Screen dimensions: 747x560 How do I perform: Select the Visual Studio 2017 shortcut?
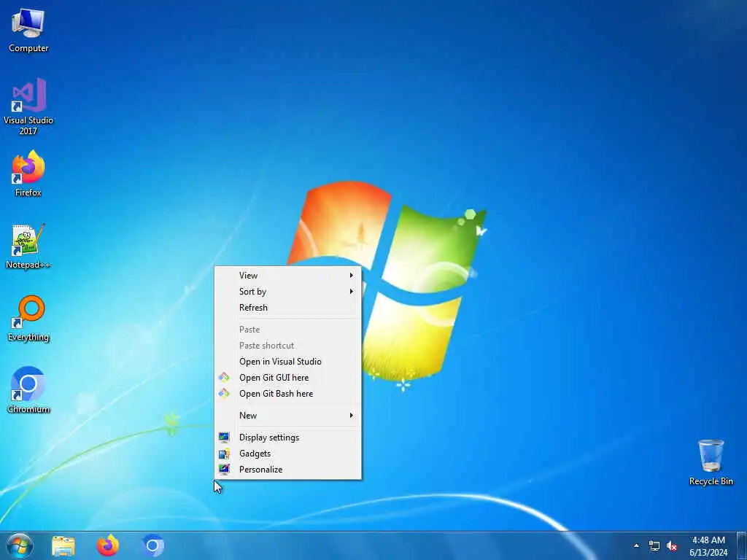[x=28, y=106]
